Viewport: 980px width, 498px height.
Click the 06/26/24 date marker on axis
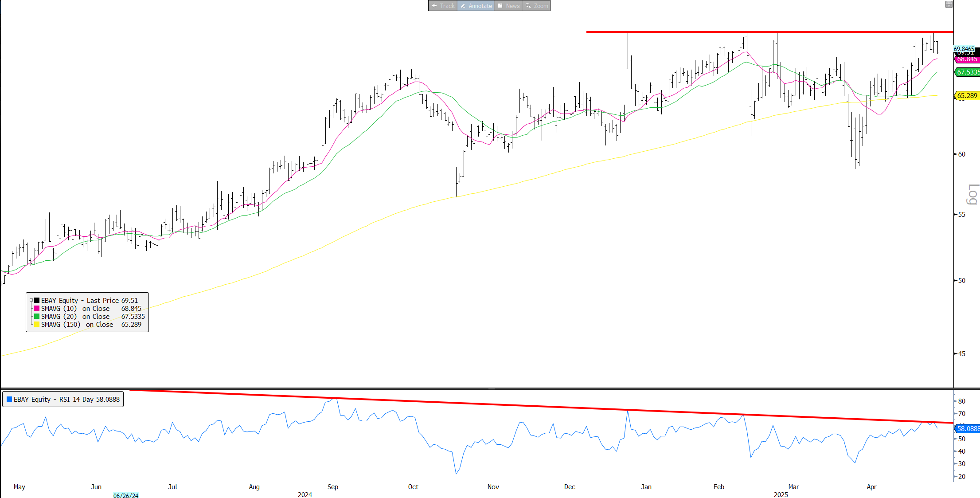tap(125, 495)
